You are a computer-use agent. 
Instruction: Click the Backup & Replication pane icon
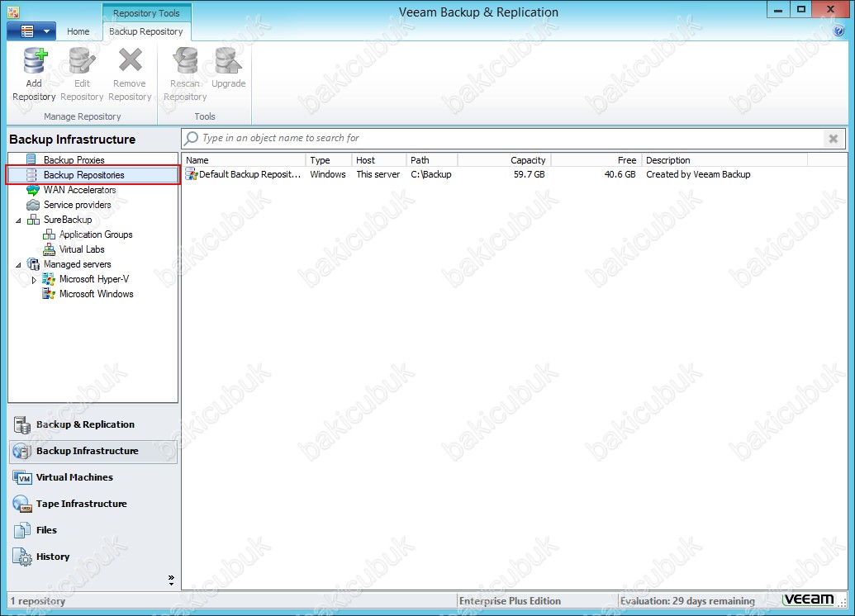22,424
